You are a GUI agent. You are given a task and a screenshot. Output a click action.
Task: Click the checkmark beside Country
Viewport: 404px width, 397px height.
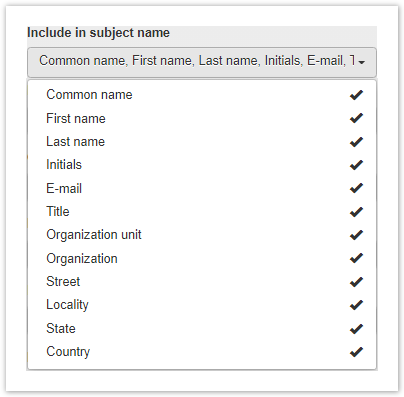(356, 352)
